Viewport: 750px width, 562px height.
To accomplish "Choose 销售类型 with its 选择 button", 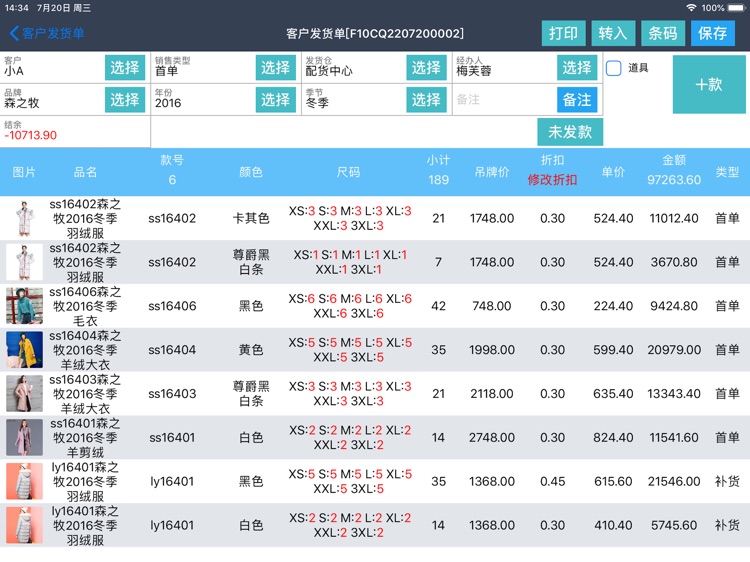I will (x=276, y=67).
